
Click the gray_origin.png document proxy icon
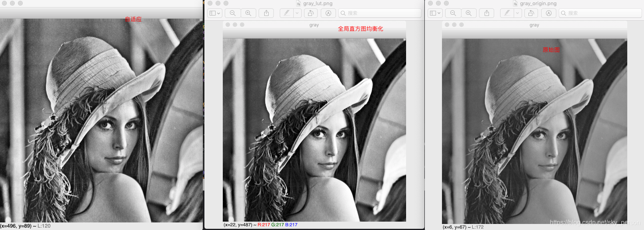[515, 3]
